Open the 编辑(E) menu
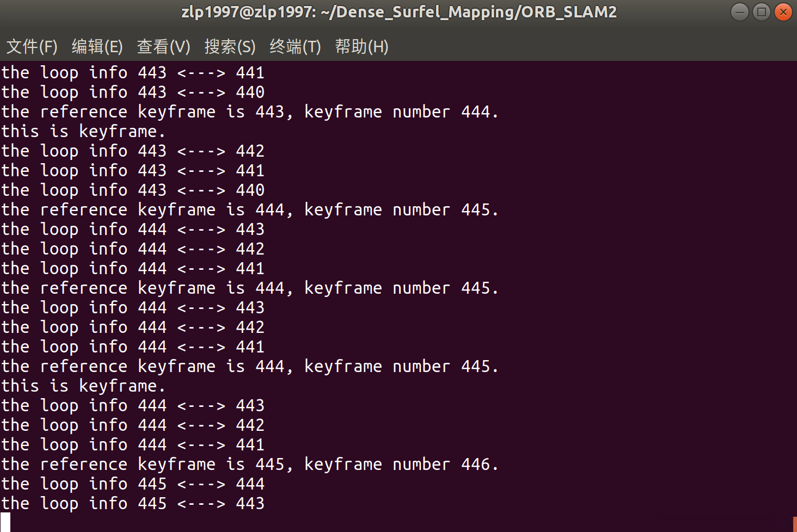Screen dimensions: 797x532 click(x=97, y=47)
